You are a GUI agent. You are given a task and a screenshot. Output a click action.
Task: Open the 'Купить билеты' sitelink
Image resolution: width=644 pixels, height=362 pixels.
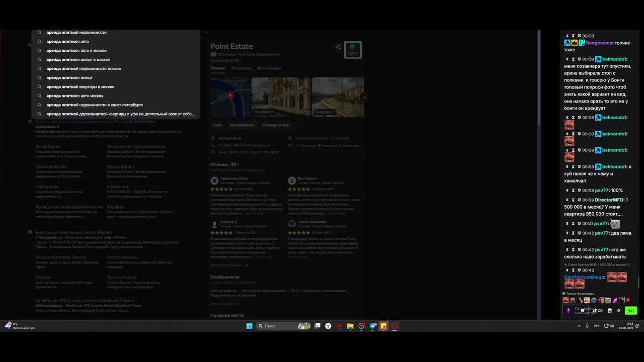122,257
